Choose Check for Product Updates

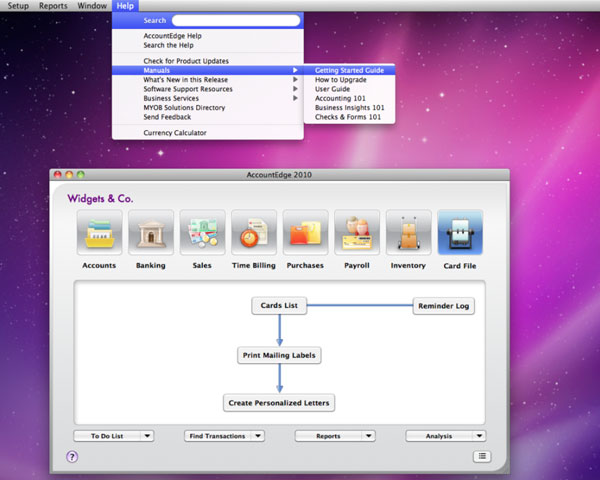tap(208, 61)
